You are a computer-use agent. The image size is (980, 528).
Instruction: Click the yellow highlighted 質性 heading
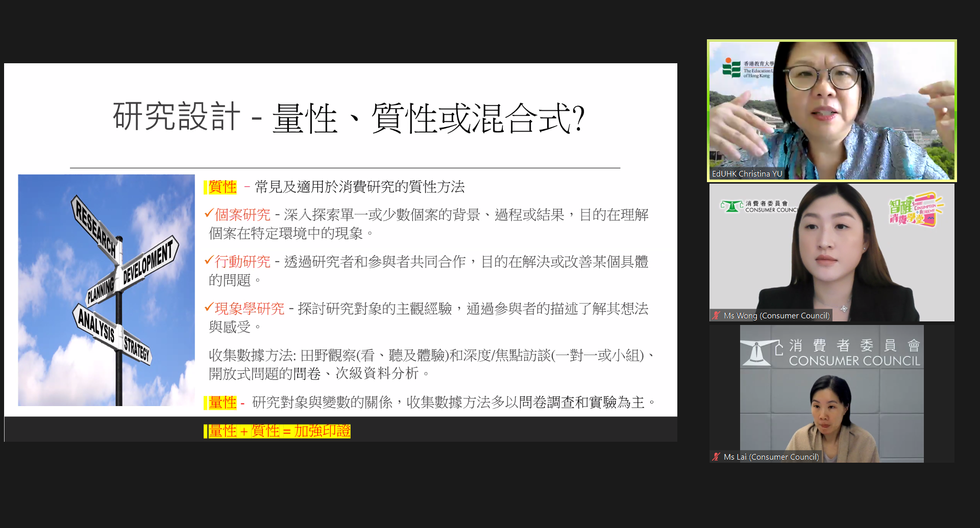pyautogui.click(x=223, y=187)
